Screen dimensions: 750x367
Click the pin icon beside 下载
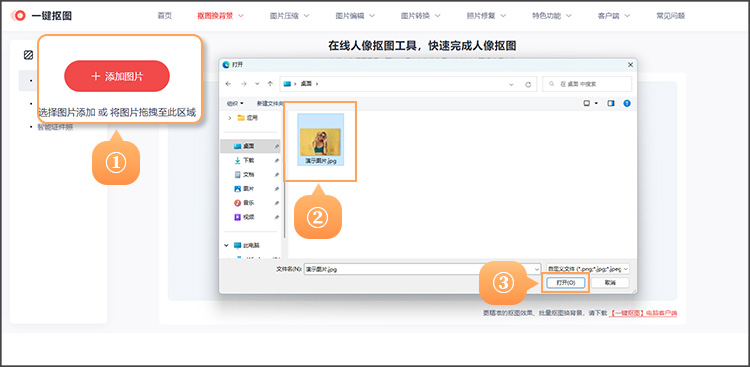point(276,161)
